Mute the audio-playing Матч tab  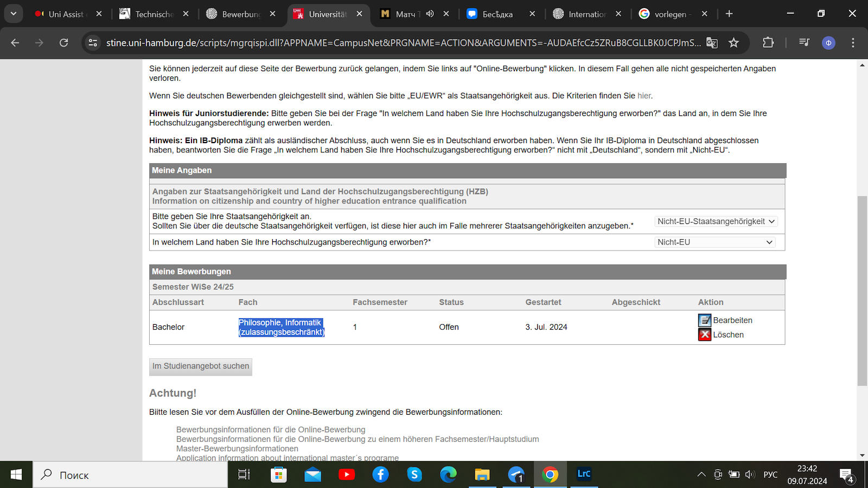pos(430,14)
